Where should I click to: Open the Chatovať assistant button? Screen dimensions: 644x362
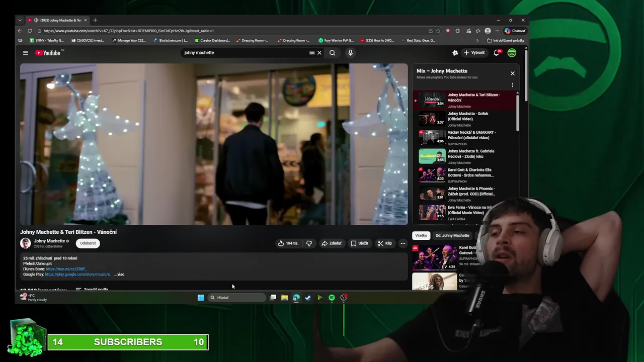click(x=515, y=31)
